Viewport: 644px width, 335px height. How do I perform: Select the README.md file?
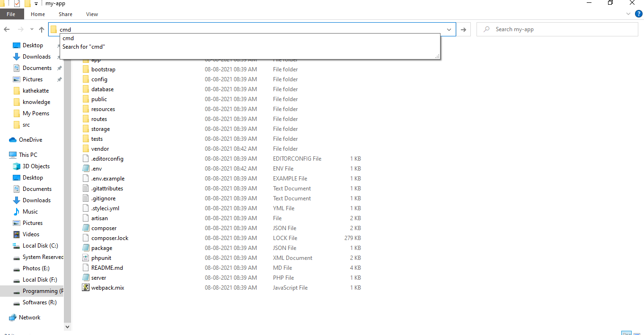click(107, 268)
